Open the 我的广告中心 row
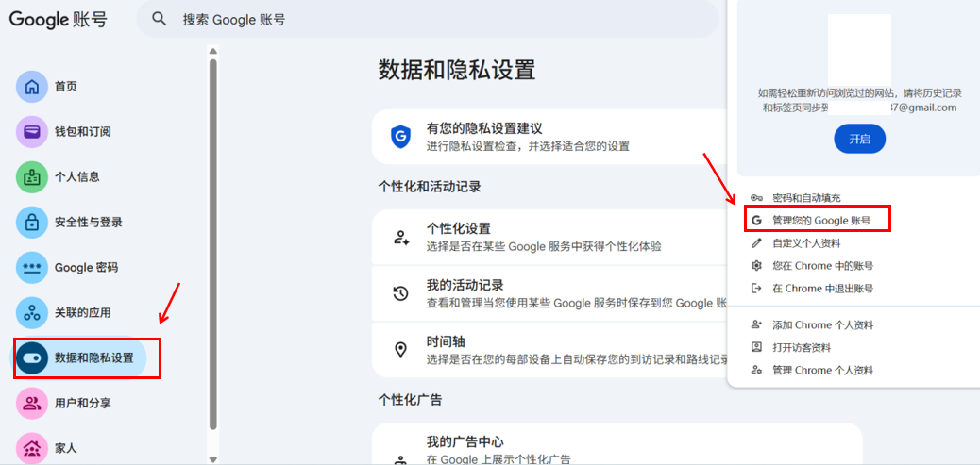The height and width of the screenshot is (465, 980). click(617, 444)
